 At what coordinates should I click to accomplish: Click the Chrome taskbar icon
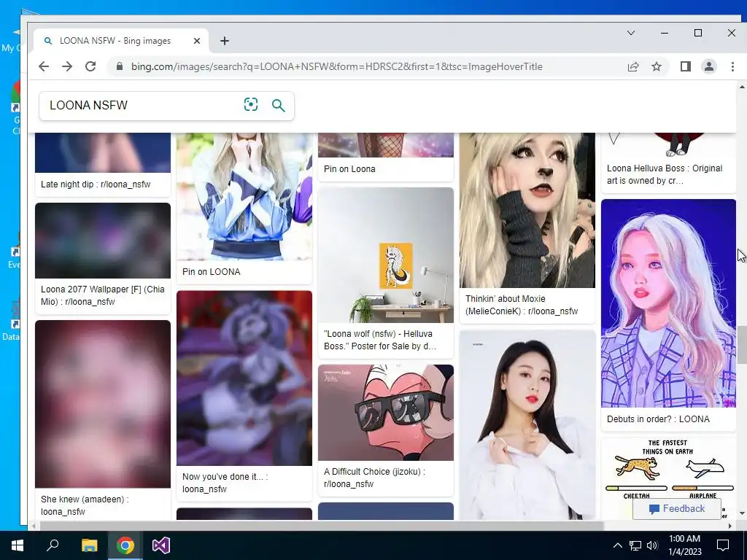125,545
